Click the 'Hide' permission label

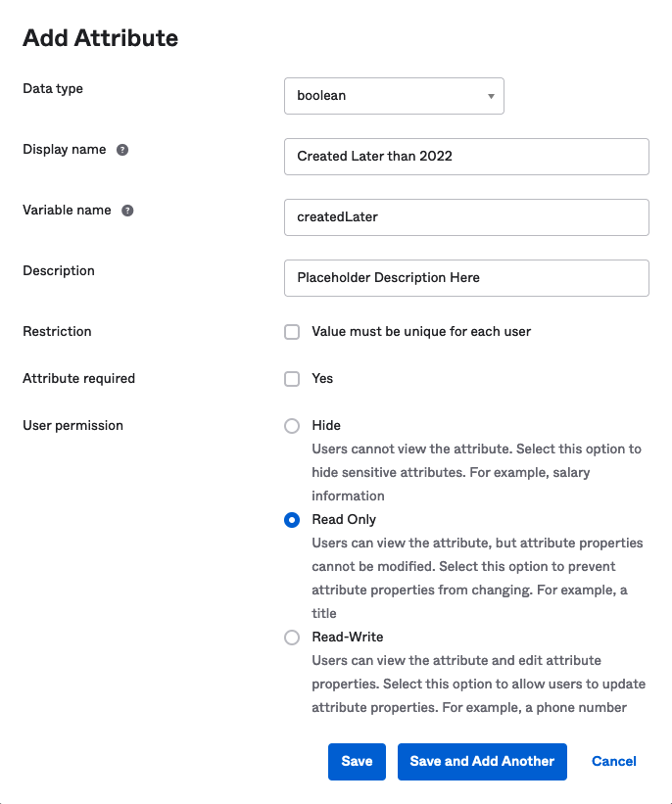coord(324,425)
